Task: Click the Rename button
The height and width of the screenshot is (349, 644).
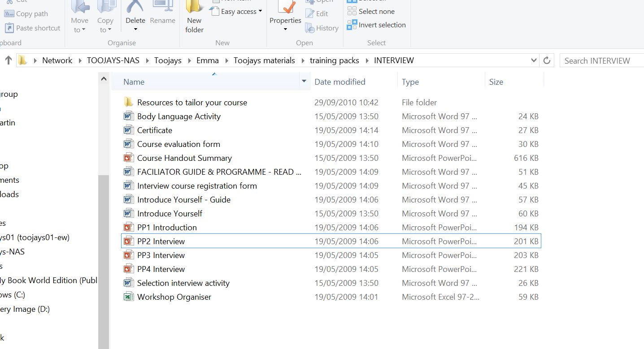Action: point(162,13)
